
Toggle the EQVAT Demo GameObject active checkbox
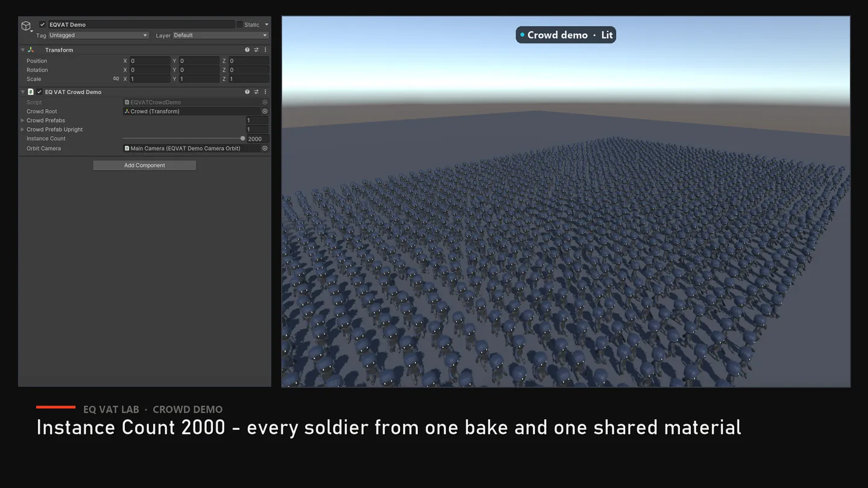click(42, 25)
